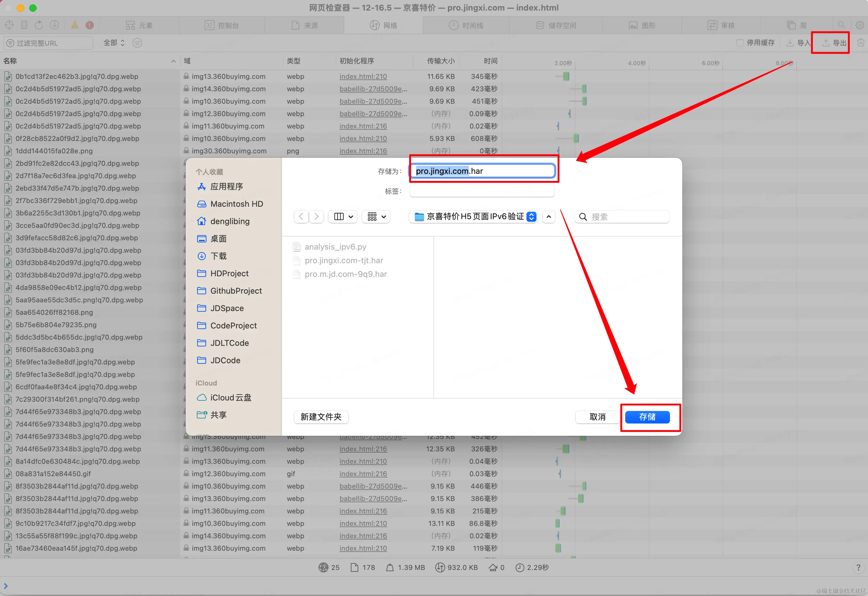Image resolution: width=868 pixels, height=596 pixels.
Task: Open the column view mode dropdown
Action: click(x=343, y=217)
